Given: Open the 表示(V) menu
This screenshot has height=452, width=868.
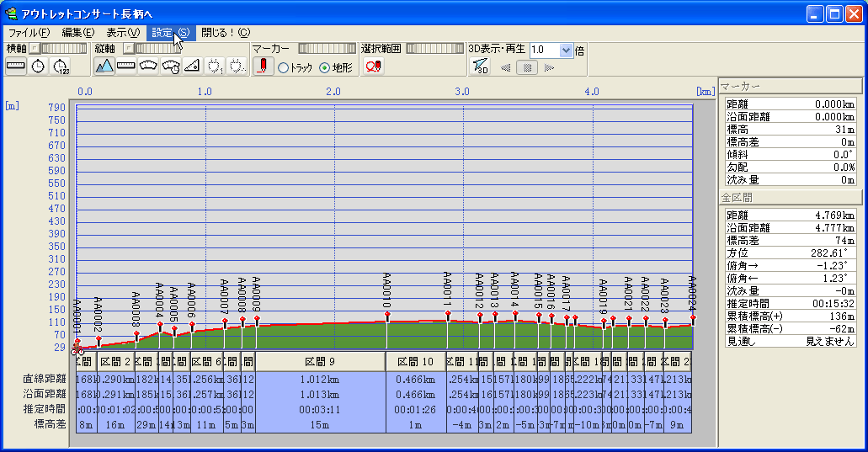Looking at the screenshot, I should coord(123,33).
